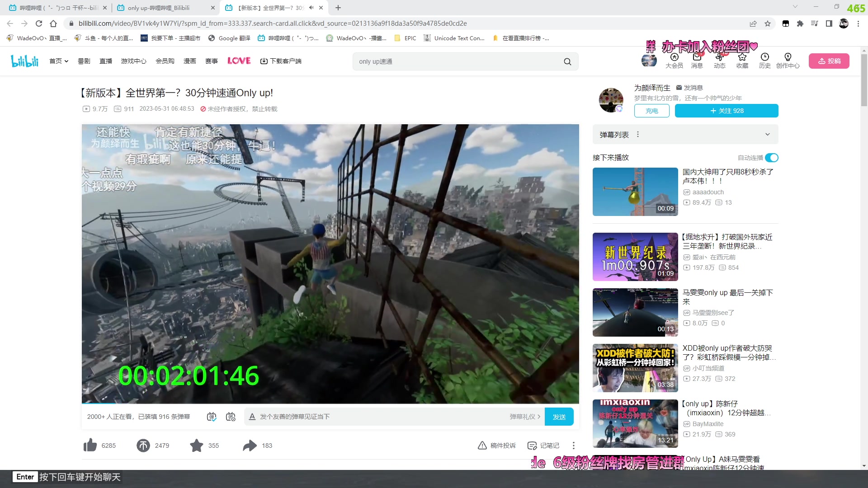This screenshot has width=868, height=488.
Task: Toggle danmaku display switch icon
Action: pos(212,417)
